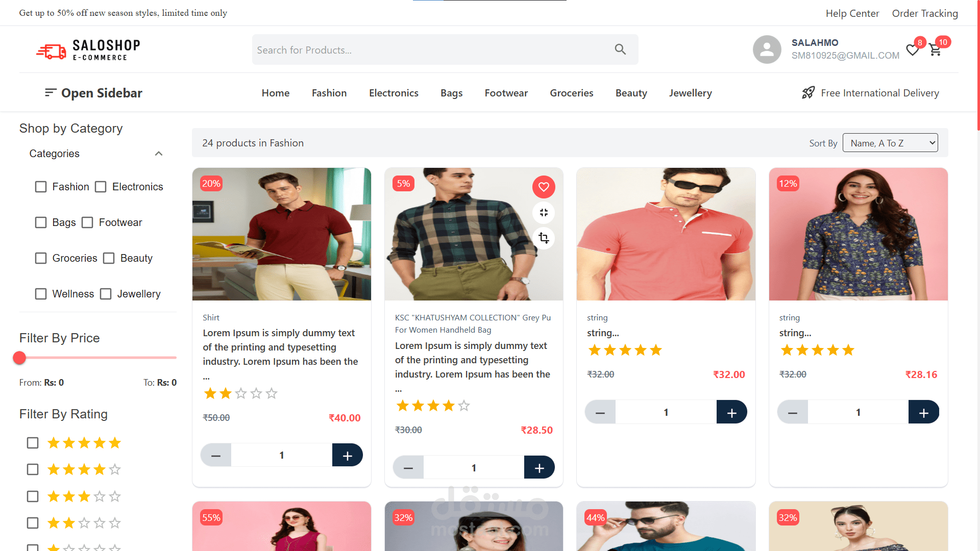
Task: Collapse the Categories section chevron
Action: pos(159,154)
